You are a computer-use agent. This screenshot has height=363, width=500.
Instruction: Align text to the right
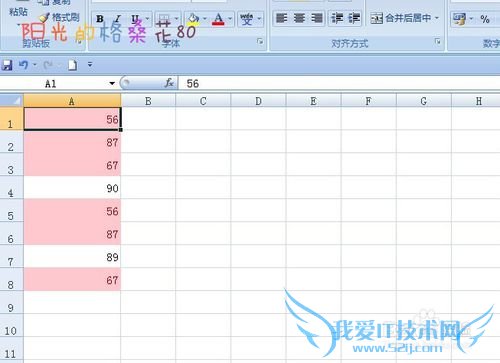pyautogui.click(x=317, y=18)
